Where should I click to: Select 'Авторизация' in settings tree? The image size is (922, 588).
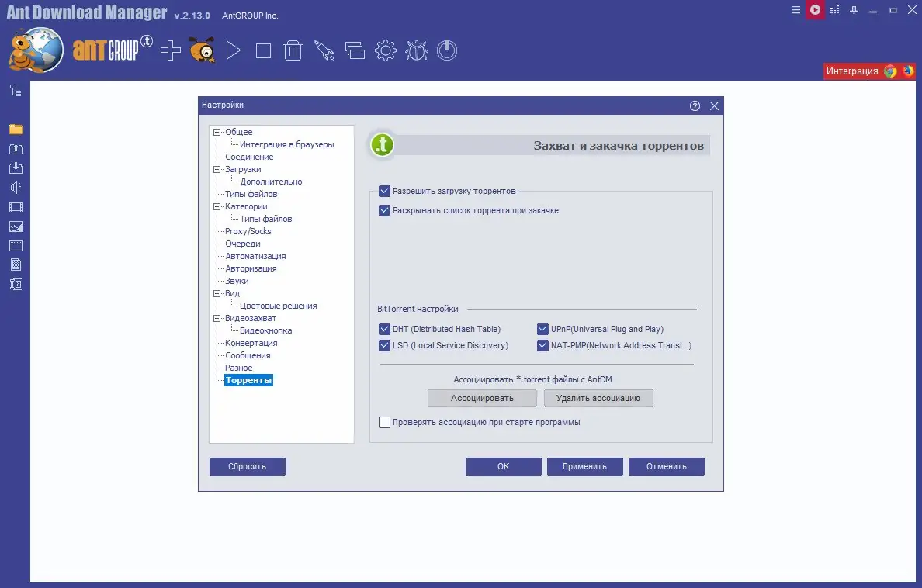click(x=251, y=268)
